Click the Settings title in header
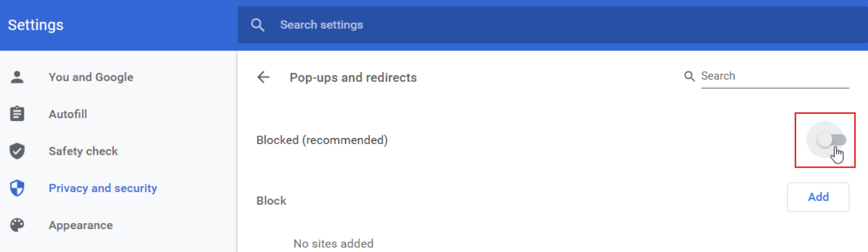Image resolution: width=868 pixels, height=252 pixels. pyautogui.click(x=36, y=25)
